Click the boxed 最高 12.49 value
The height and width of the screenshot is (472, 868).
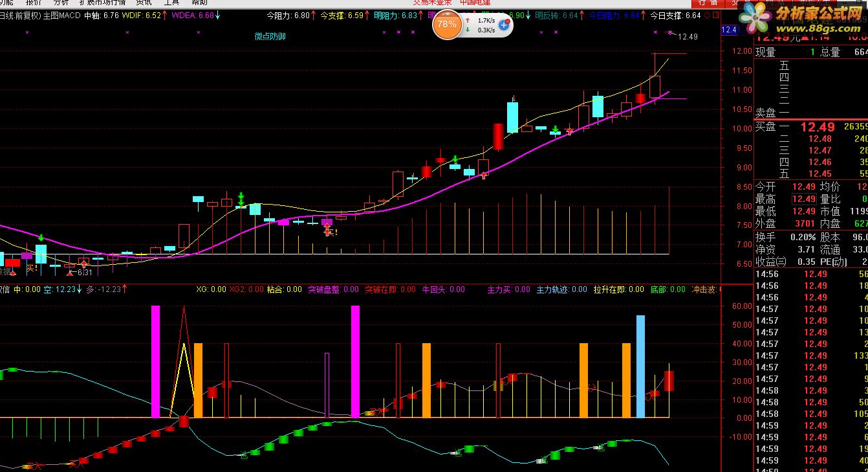point(804,199)
